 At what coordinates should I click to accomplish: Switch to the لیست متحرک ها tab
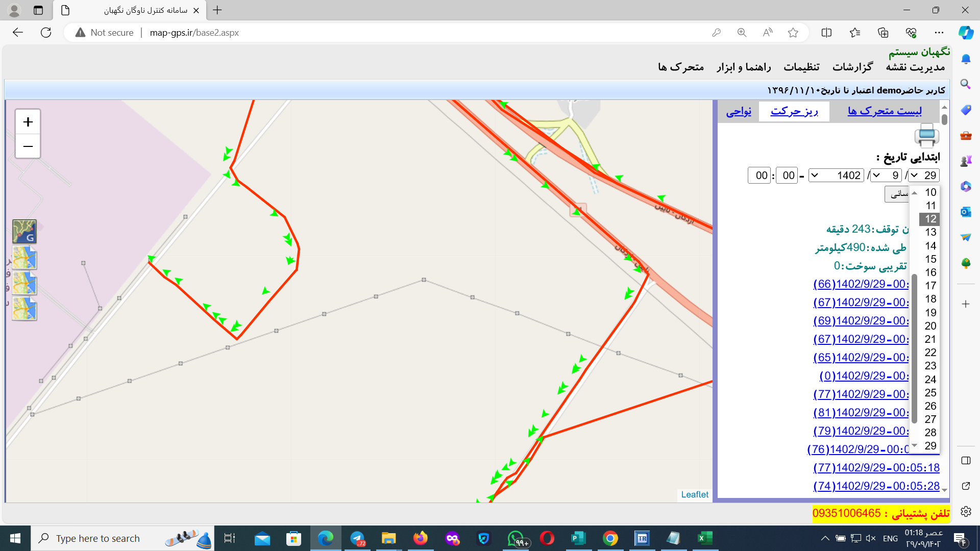coord(885,111)
